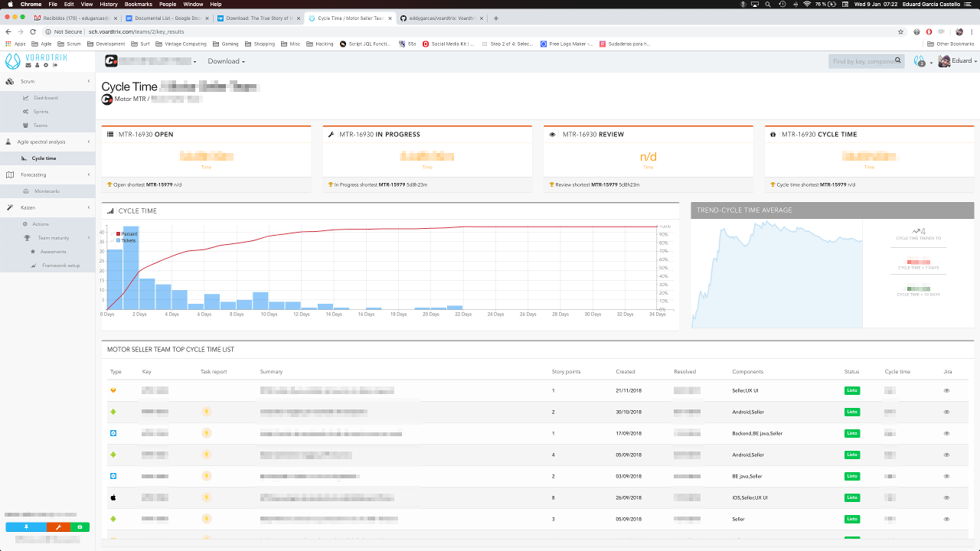This screenshot has width=980, height=551.
Task: Collapse Team maturity subsection chevron
Action: click(88, 238)
